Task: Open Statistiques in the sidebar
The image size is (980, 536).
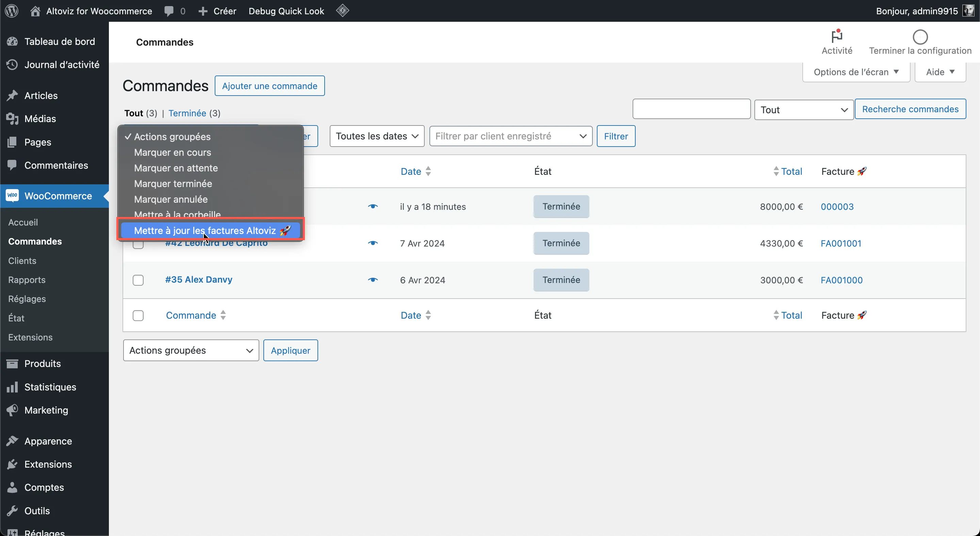Action: tap(54, 387)
